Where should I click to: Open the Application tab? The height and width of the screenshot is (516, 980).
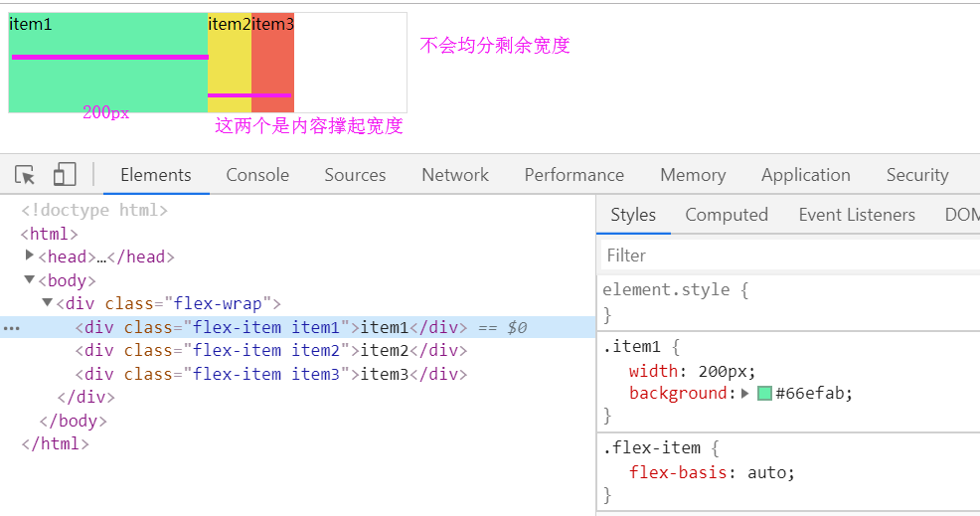click(x=806, y=175)
